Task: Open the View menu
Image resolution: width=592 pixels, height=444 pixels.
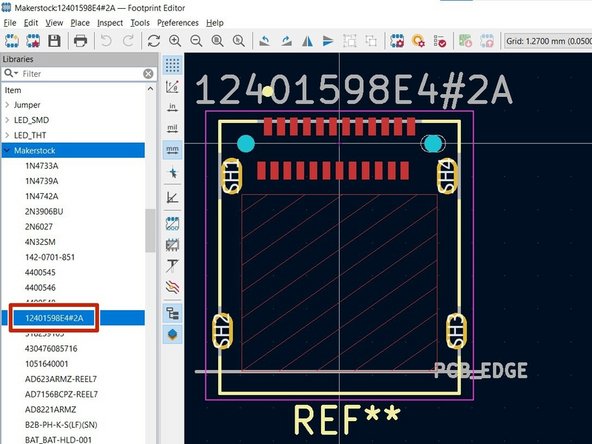Action: pyautogui.click(x=54, y=23)
